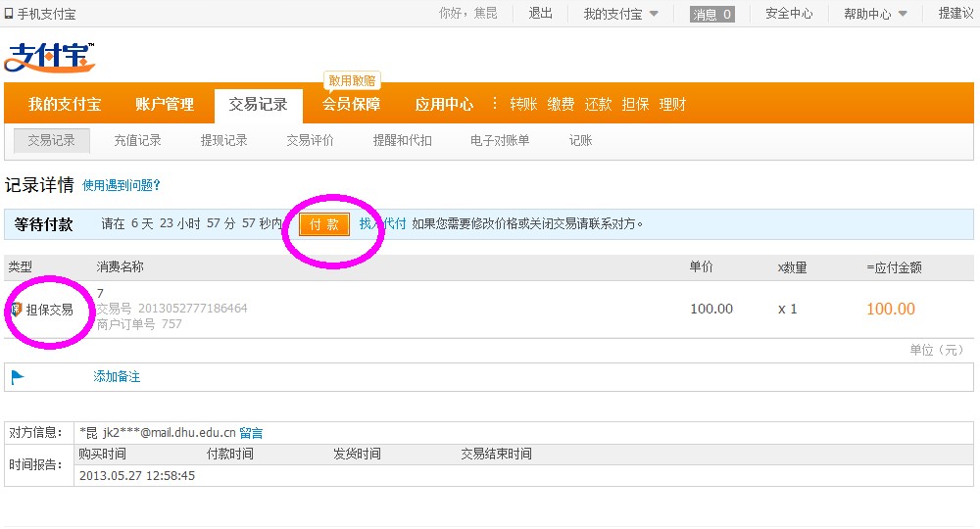This screenshot has width=980, height=529.
Task: Open the 应用中心 tab
Action: (444, 104)
